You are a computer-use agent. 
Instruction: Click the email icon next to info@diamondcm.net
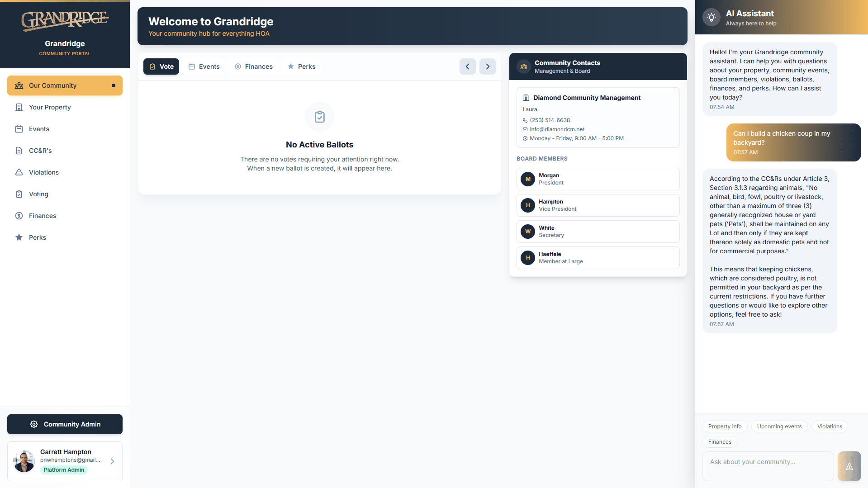525,129
